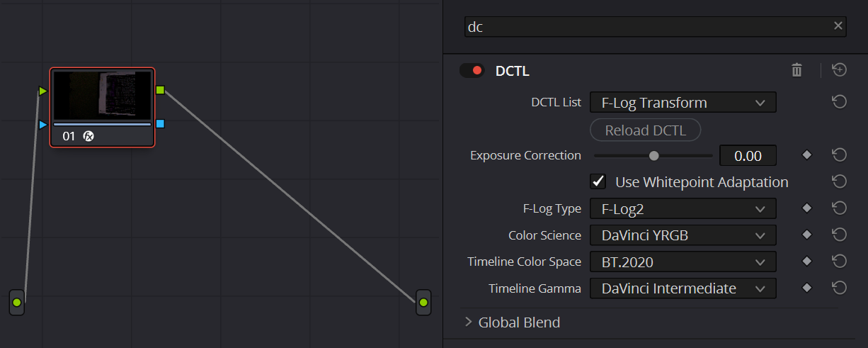Click the DCTL add-reset circular plus icon
Viewport: 868px width, 348px height.
tap(839, 69)
